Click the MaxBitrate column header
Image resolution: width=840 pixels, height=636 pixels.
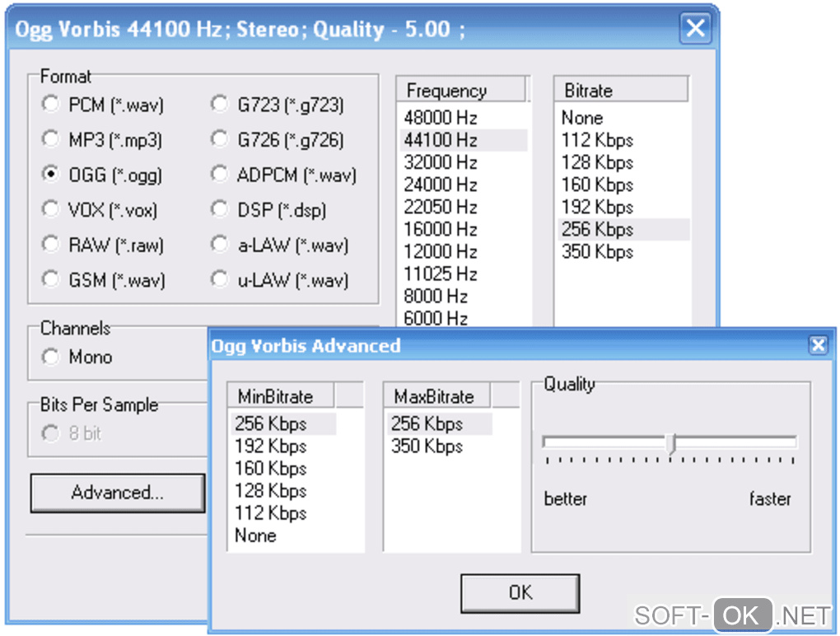436,396
